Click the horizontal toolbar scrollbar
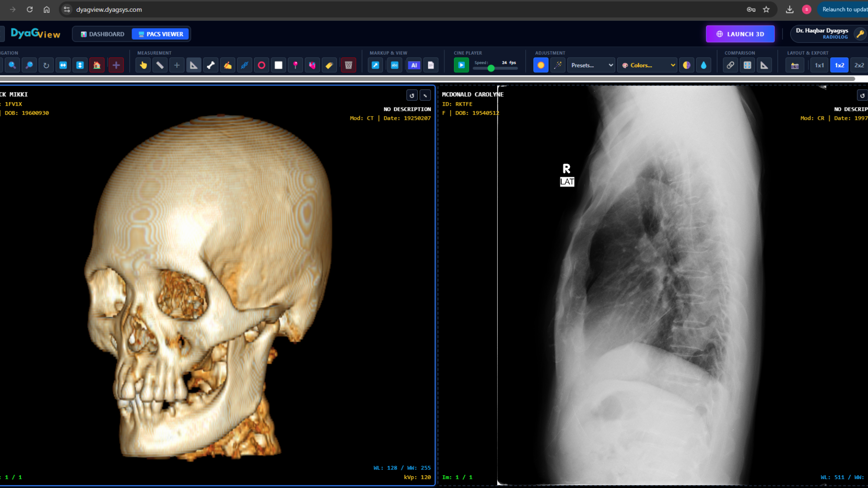868x488 pixels. click(427, 79)
